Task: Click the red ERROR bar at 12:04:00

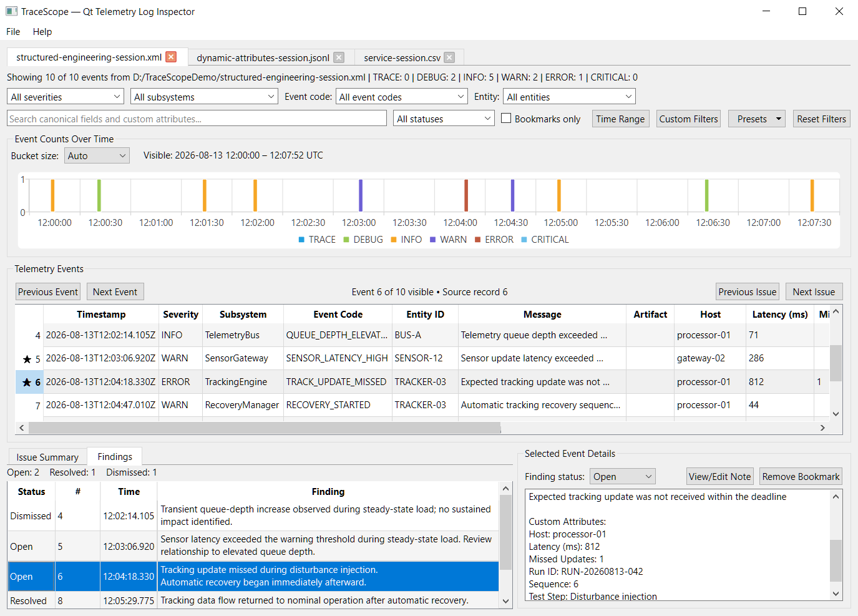Action: click(466, 195)
